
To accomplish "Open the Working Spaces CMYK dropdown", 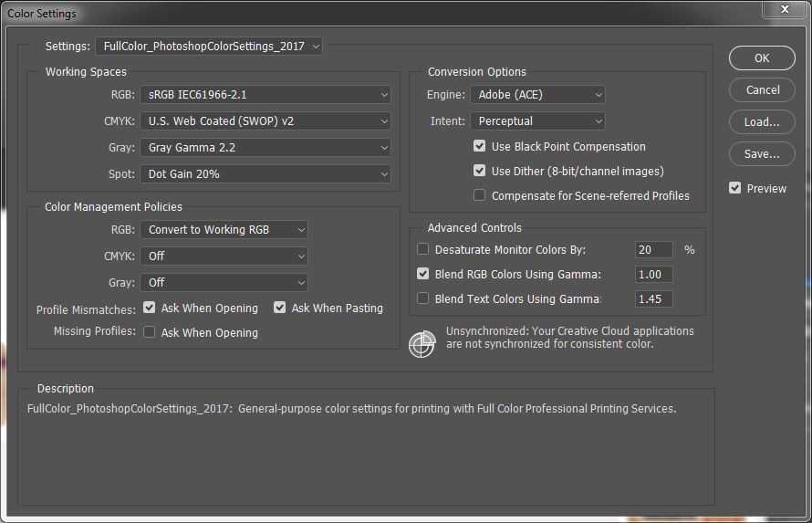I will [265, 121].
